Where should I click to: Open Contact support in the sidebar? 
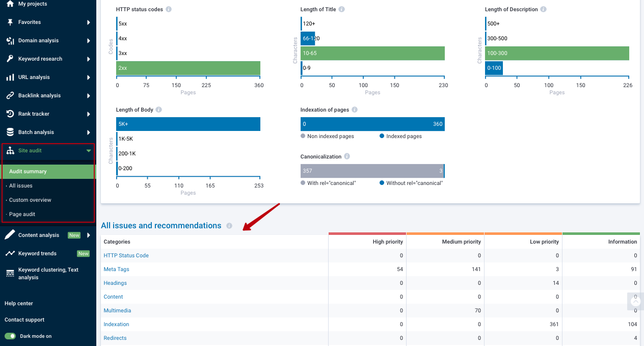(x=24, y=320)
